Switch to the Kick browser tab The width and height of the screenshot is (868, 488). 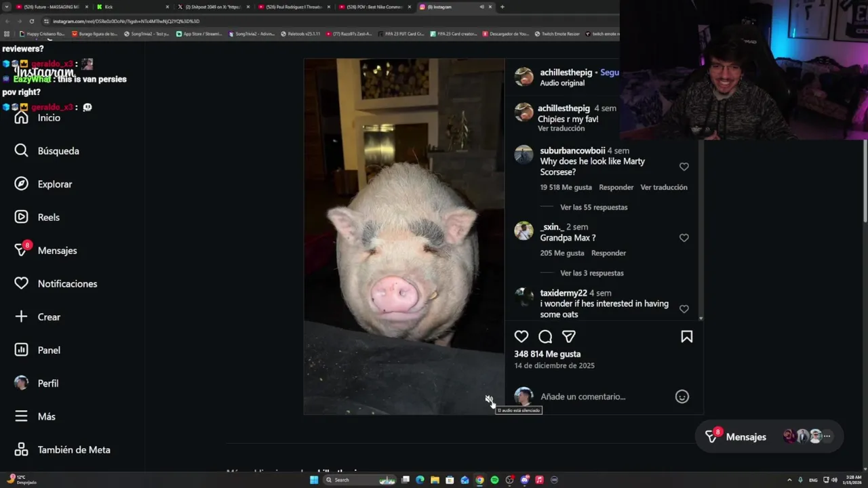[x=133, y=7]
